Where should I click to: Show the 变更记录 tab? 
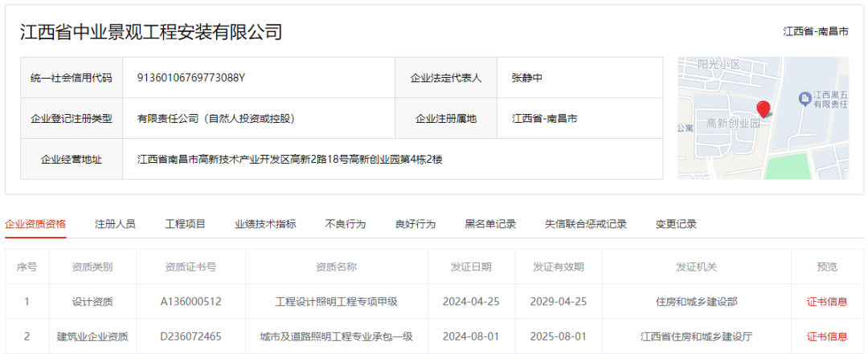coord(676,224)
